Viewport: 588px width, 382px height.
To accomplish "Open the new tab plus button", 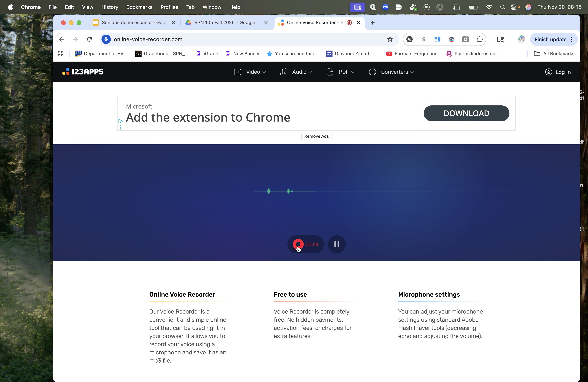I will click(x=372, y=23).
